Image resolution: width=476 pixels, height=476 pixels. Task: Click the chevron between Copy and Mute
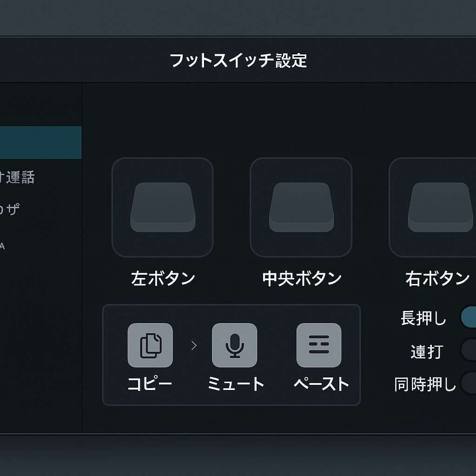[x=194, y=345]
